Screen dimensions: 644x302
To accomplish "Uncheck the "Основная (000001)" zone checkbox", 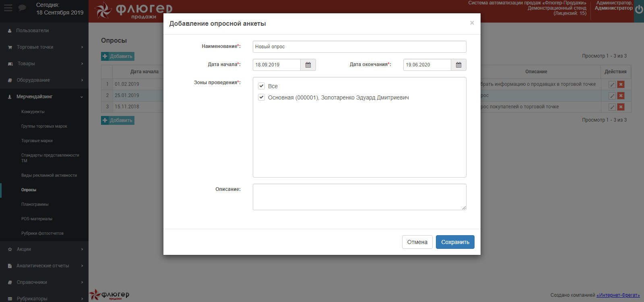I will point(262,97).
